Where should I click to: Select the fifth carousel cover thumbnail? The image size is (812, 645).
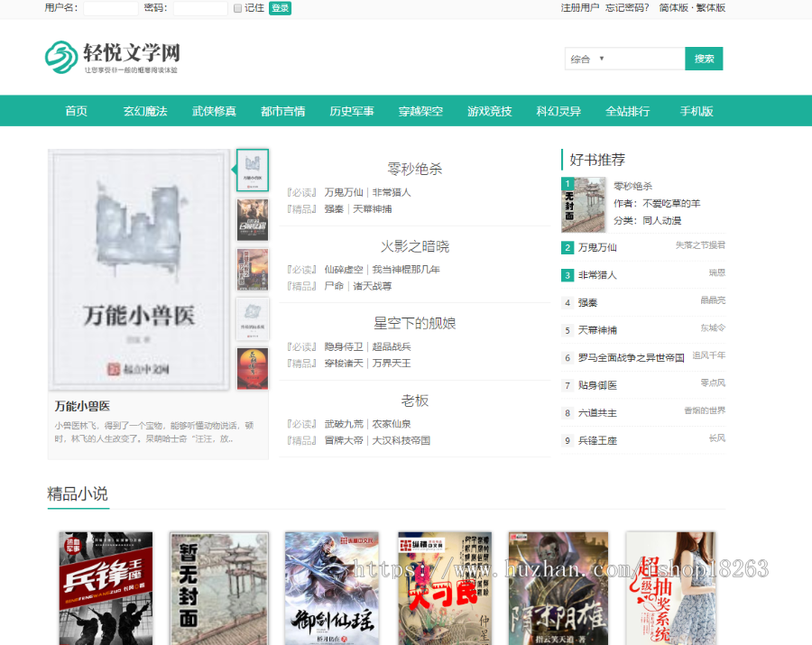pos(253,368)
